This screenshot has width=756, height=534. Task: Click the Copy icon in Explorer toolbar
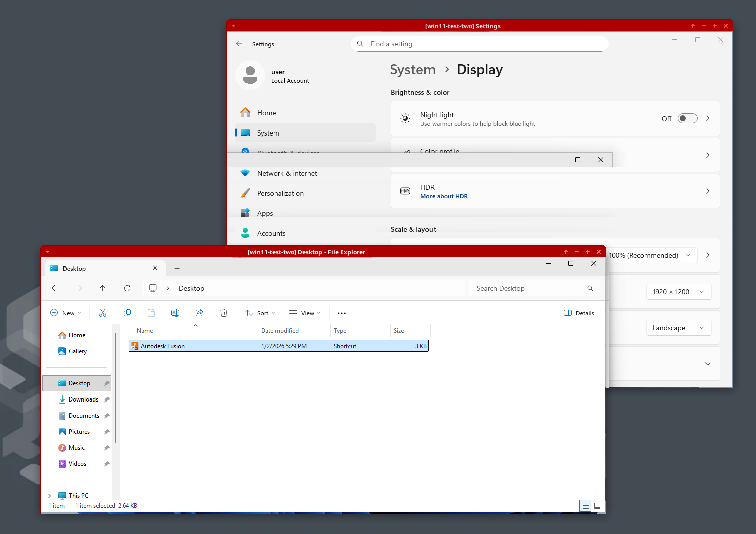point(127,313)
